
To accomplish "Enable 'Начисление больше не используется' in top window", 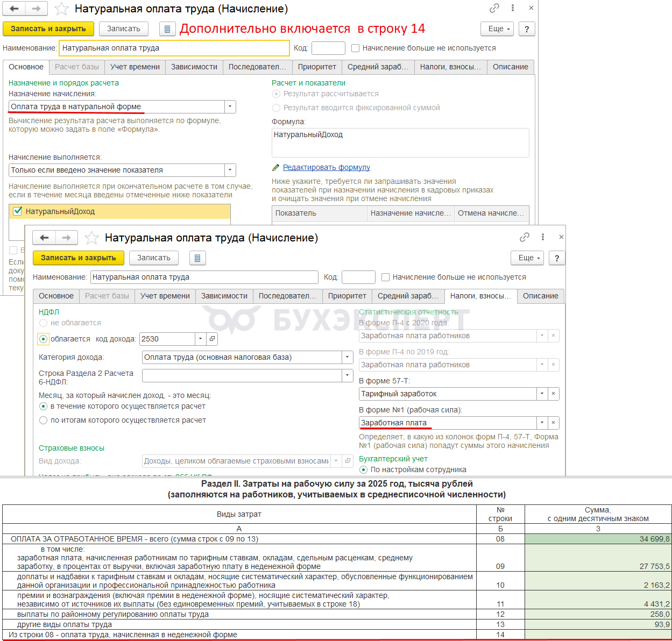I will (355, 48).
